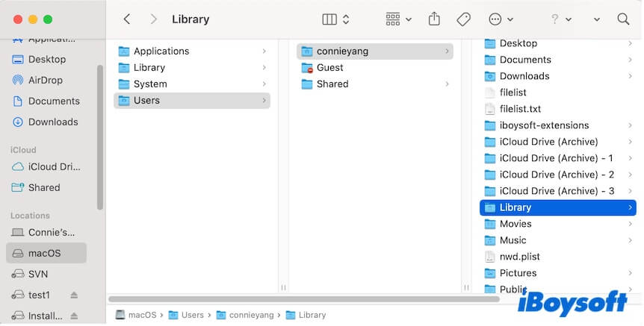Open the Downloads sidebar item
Screen dimensions: 644x326
(52, 122)
